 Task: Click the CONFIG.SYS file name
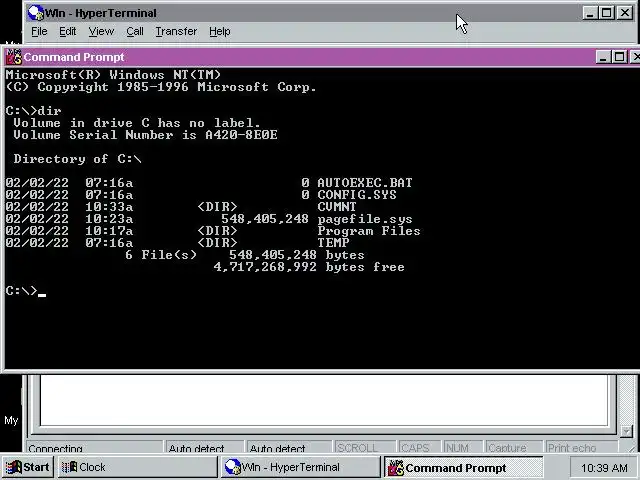[x=357, y=195]
